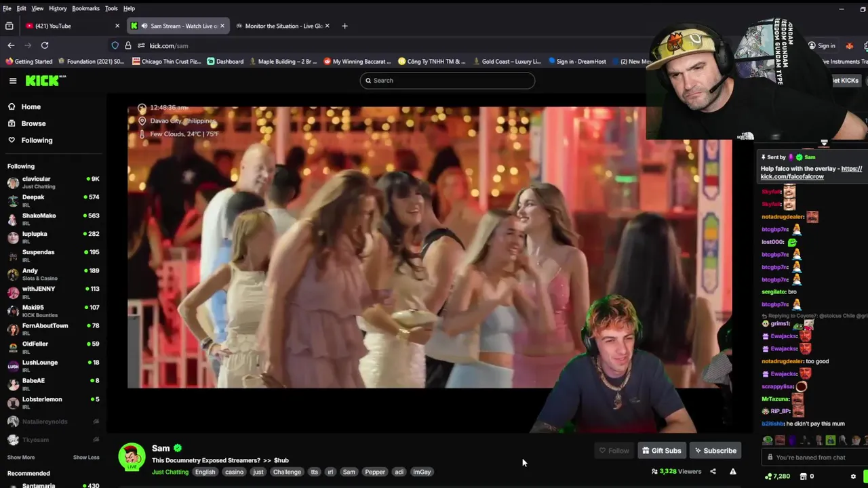Click the Pepper stream tag
Screen dimensions: 868x488
point(375,472)
